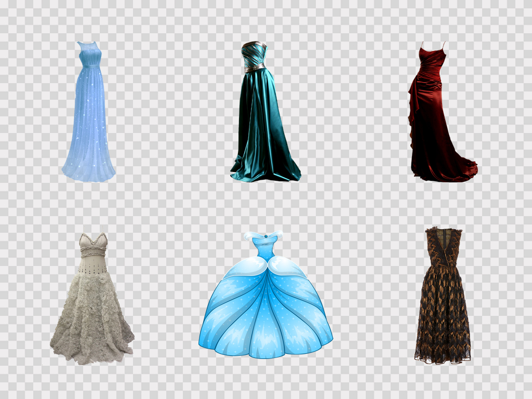This screenshot has height=399, width=532.
Task: Click the ruched strapless bodice of the teal gown
Action: [x=254, y=54]
